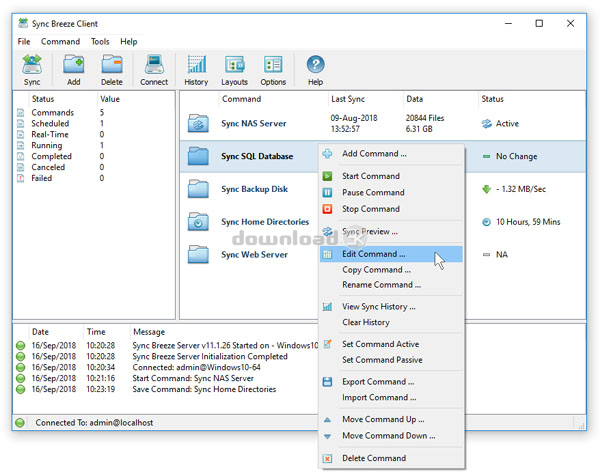The width and height of the screenshot is (600, 474).
Task: Choose Import Command from context menu
Action: [x=391, y=397]
